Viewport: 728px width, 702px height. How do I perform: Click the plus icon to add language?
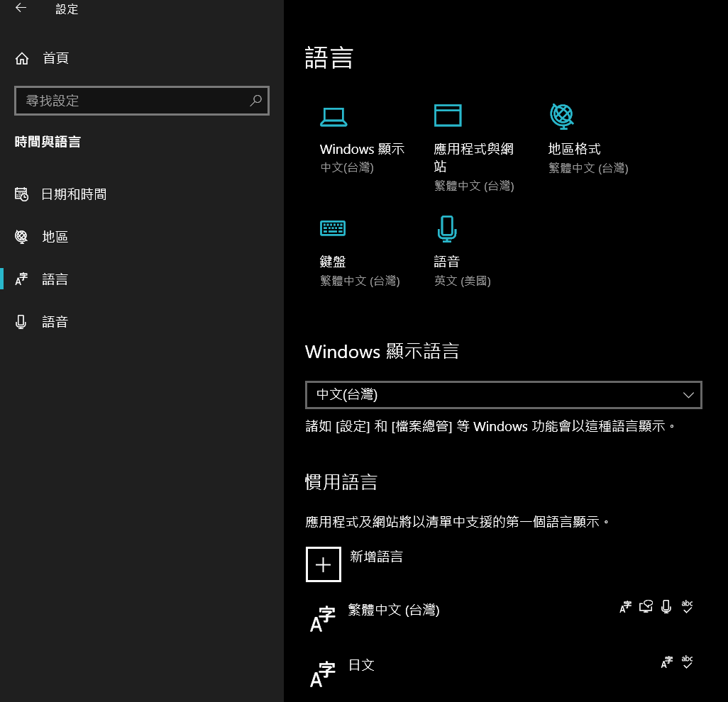point(324,564)
